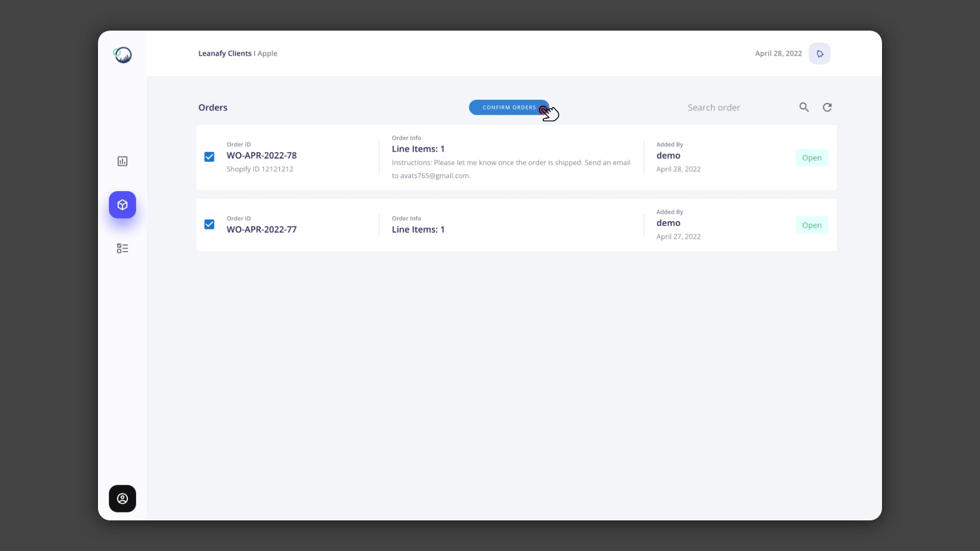
Task: Uncheck order WO-APR-2022-78
Action: 209,157
